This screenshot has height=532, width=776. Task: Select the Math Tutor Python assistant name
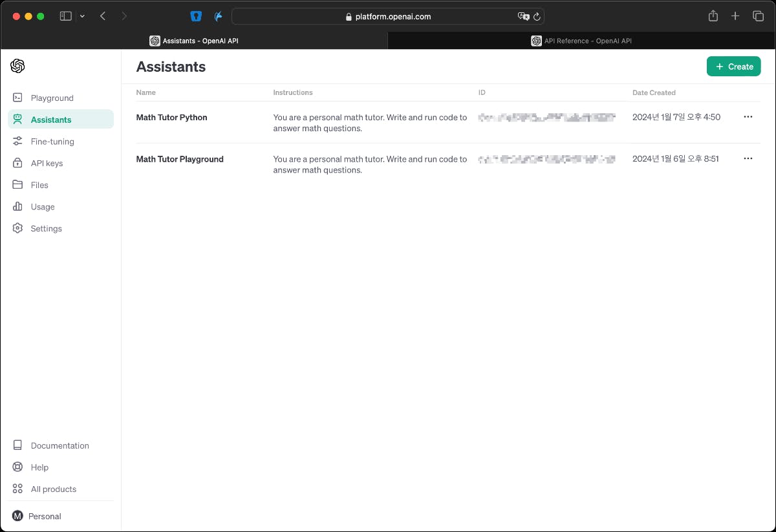[x=171, y=117]
